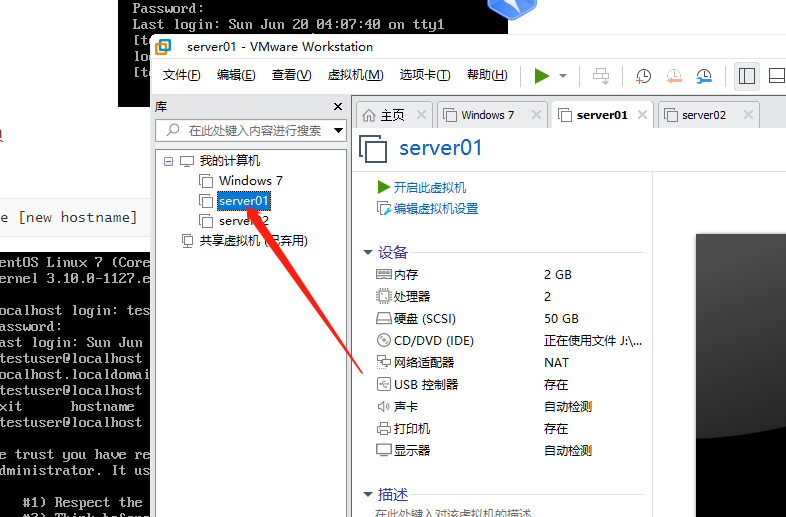The height and width of the screenshot is (517, 786).
Task: Switch to the server01 tab
Action: click(602, 115)
